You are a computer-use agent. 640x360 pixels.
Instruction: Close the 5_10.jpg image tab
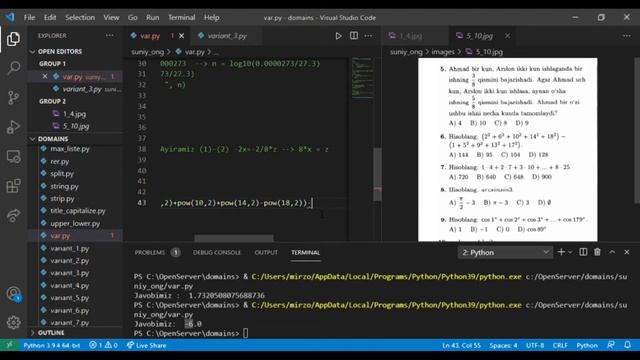[x=507, y=36]
